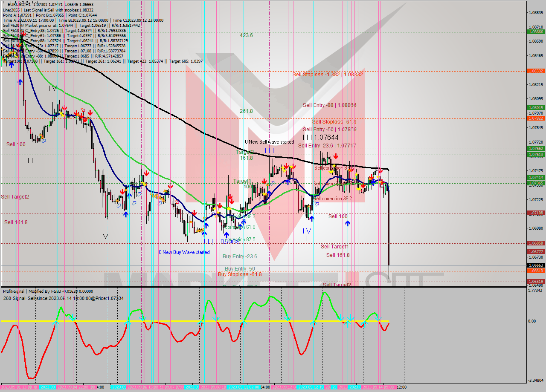The width and height of the screenshot is (546, 392).
Task: Click the '260-Signal=Sell since:2023.09.14' line
Action: point(63,298)
